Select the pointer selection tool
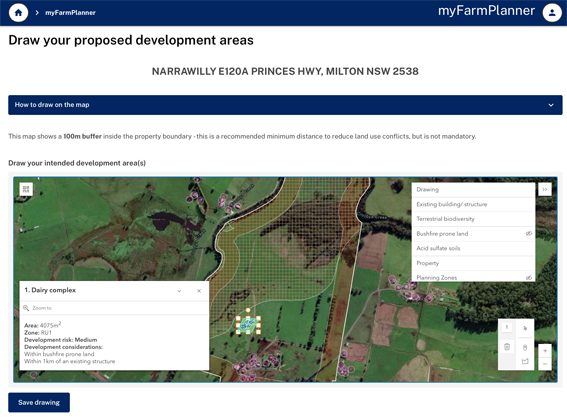567x419 pixels. pyautogui.click(x=525, y=328)
